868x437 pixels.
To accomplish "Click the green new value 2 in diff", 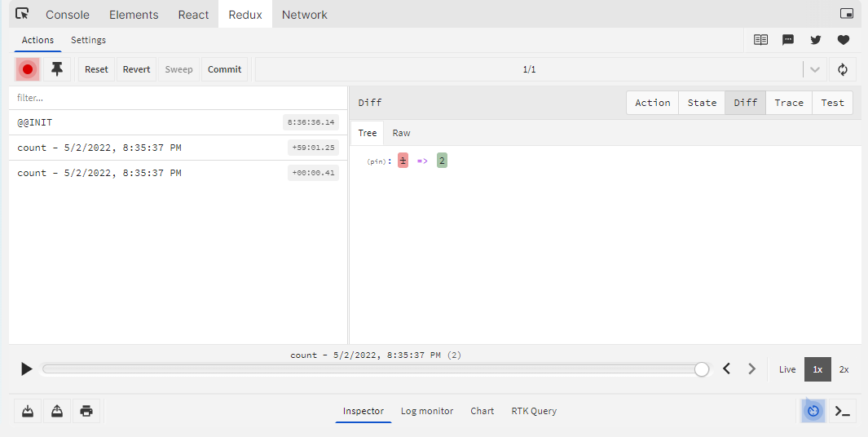I will coord(442,161).
